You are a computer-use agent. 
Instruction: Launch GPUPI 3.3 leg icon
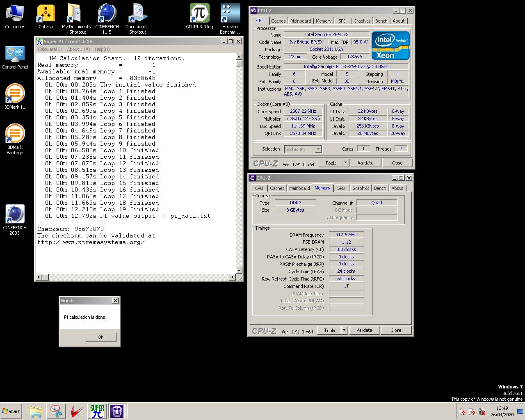click(x=199, y=16)
